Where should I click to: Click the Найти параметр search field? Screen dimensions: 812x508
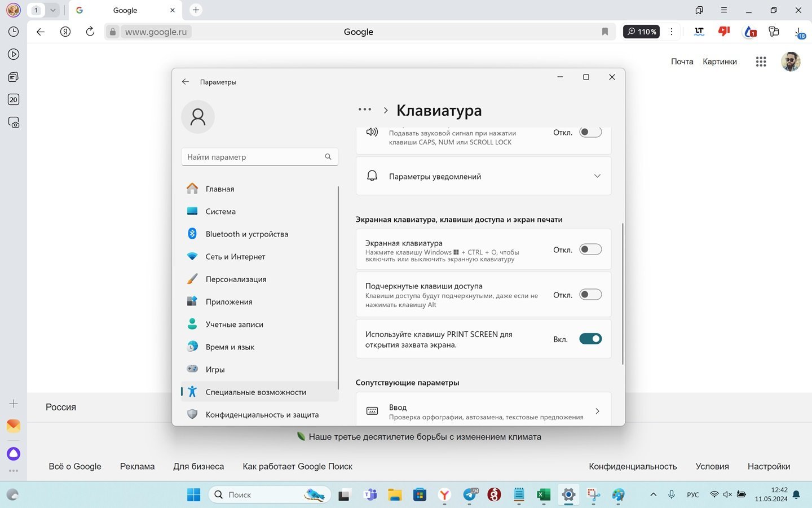click(259, 157)
